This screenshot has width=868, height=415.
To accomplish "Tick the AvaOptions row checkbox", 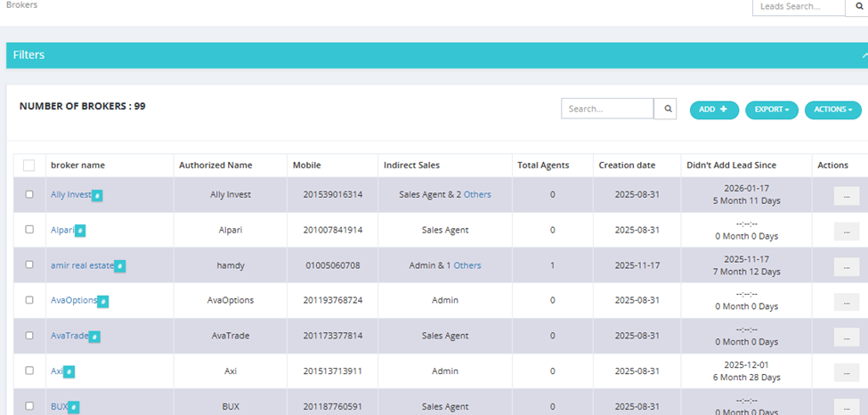I will tap(29, 300).
